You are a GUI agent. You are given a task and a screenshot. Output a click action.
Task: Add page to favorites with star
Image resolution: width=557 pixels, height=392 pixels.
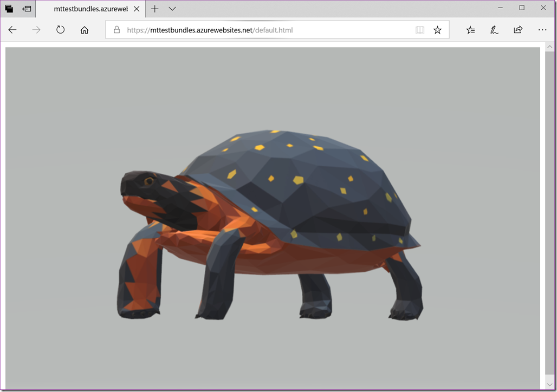[437, 30]
